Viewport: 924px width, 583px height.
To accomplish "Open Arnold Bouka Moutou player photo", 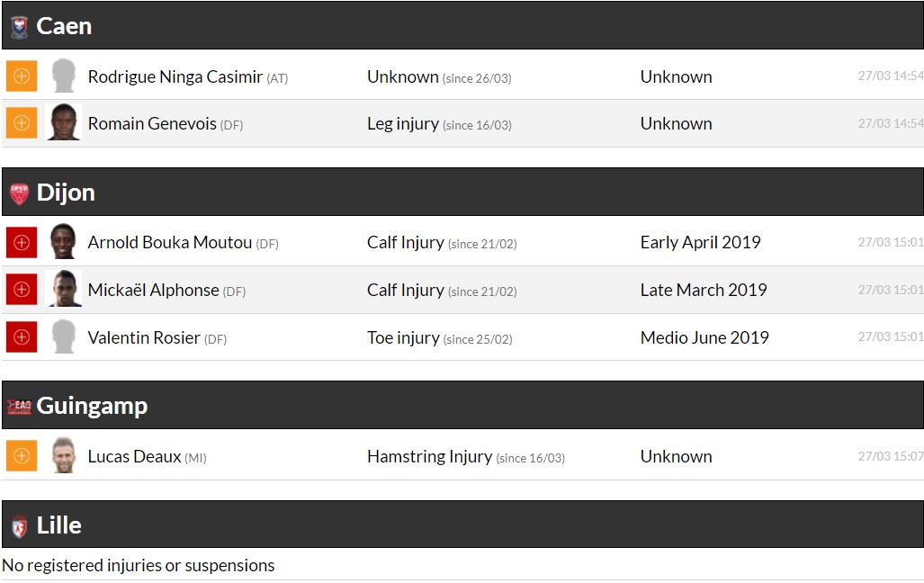I will pyautogui.click(x=63, y=242).
